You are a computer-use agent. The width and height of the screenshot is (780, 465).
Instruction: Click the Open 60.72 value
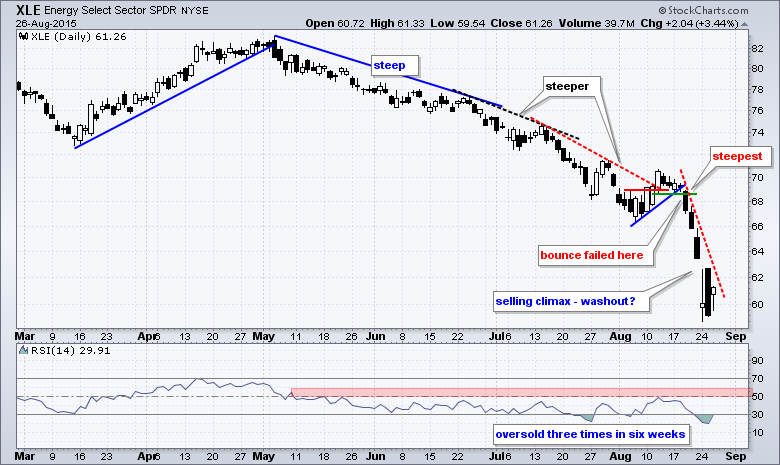(335, 23)
